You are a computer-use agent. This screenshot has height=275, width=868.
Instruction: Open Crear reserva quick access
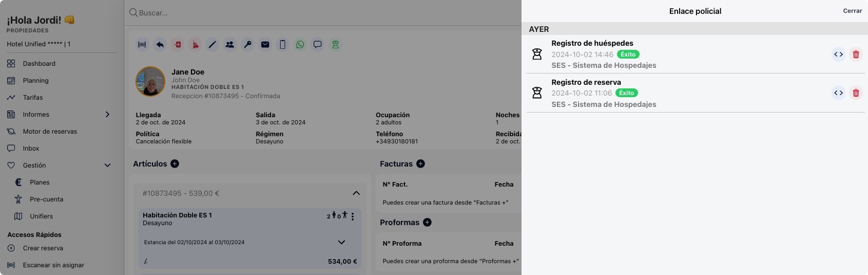pyautogui.click(x=43, y=248)
